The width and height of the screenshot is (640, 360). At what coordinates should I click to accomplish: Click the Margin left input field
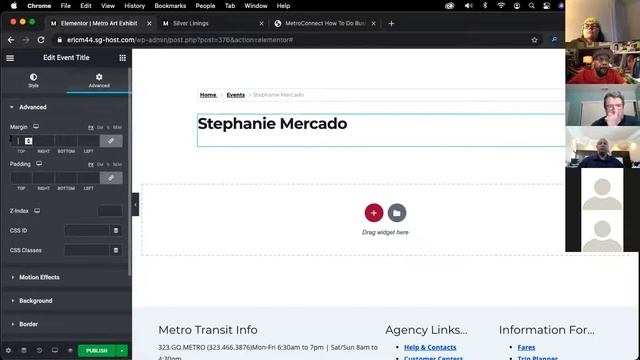pos(88,141)
